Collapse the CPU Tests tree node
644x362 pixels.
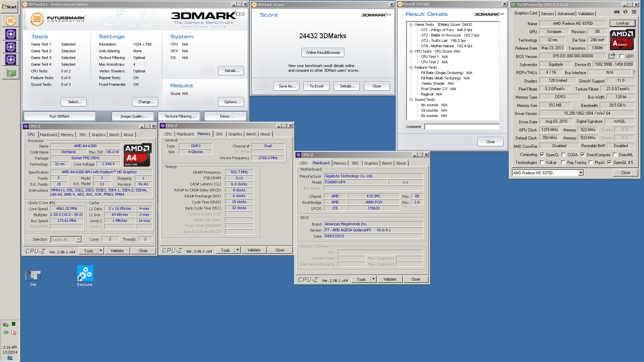pos(411,51)
